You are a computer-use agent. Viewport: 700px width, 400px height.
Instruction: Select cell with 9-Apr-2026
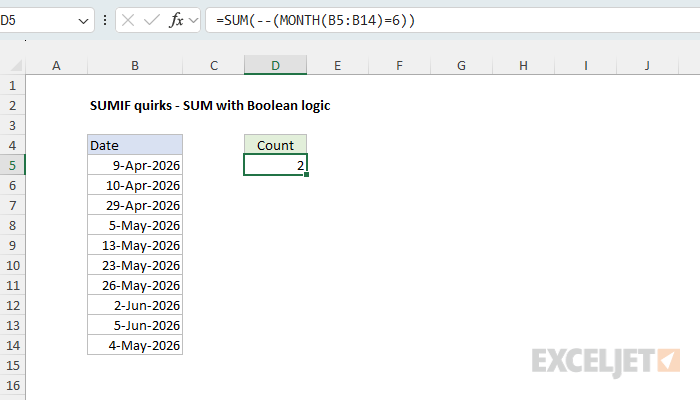click(x=135, y=165)
